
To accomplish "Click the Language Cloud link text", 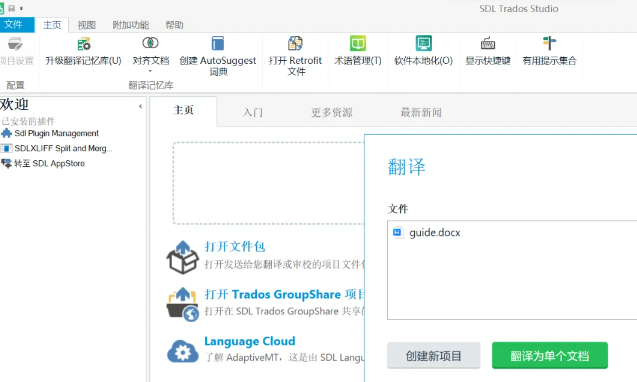I will 250,341.
